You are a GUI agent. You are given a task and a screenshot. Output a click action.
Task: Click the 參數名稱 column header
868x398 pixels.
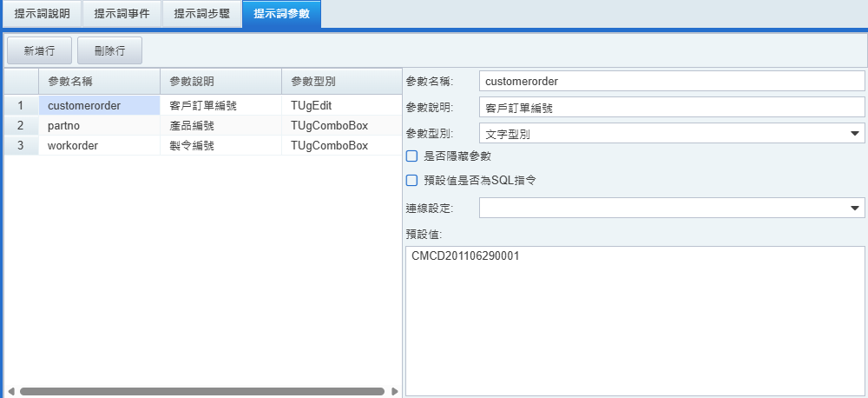tap(99, 82)
